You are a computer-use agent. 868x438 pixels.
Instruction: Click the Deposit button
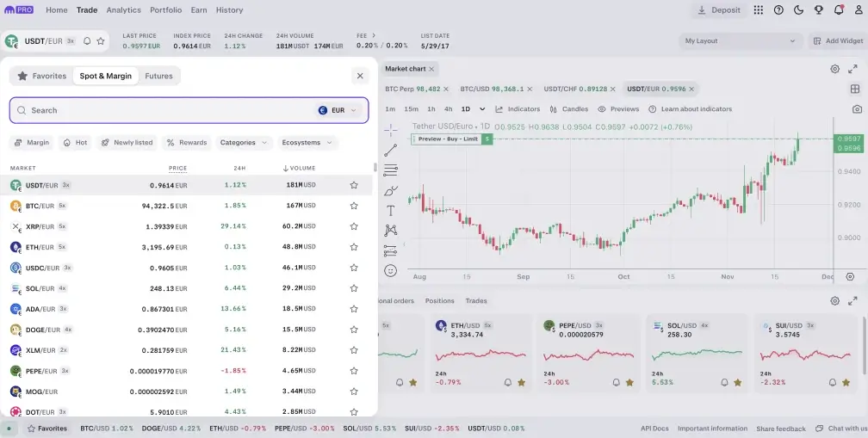click(718, 10)
